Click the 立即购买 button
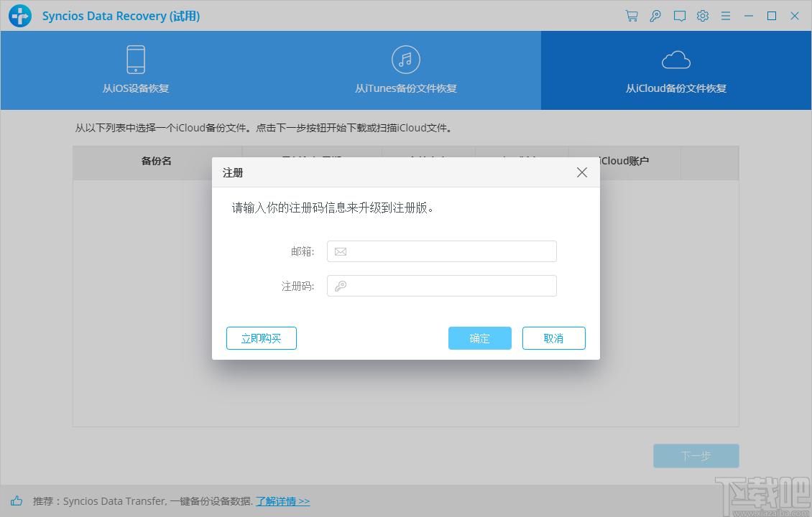This screenshot has height=517, width=812. click(x=262, y=338)
